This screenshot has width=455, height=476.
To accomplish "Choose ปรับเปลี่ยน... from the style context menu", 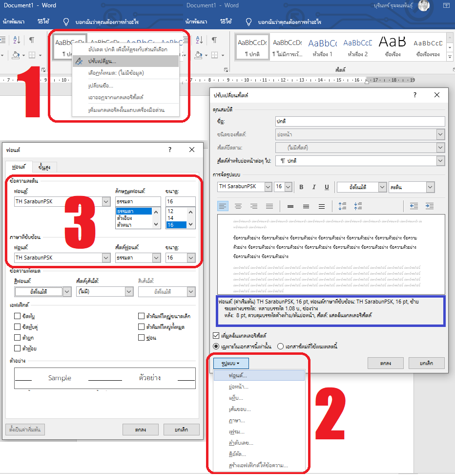I will pyautogui.click(x=102, y=61).
